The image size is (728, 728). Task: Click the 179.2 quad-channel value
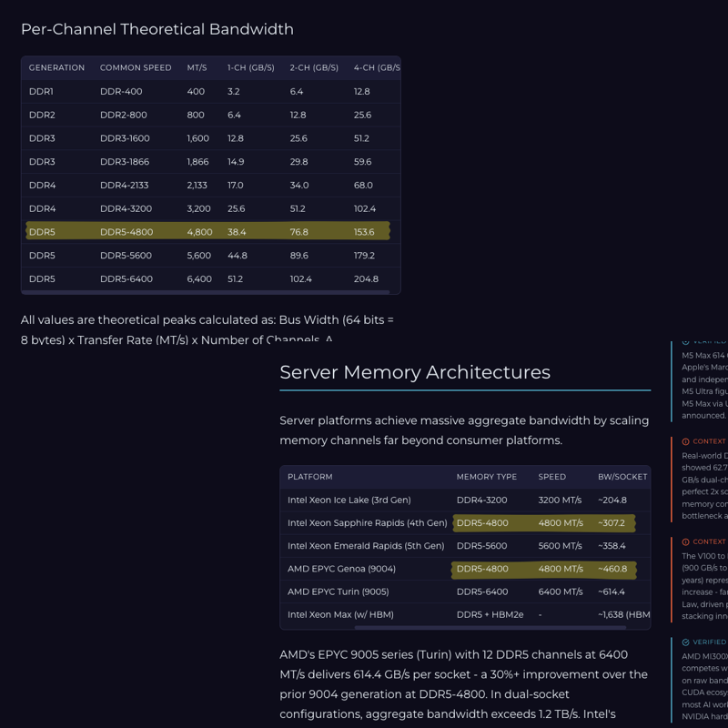coord(364,256)
